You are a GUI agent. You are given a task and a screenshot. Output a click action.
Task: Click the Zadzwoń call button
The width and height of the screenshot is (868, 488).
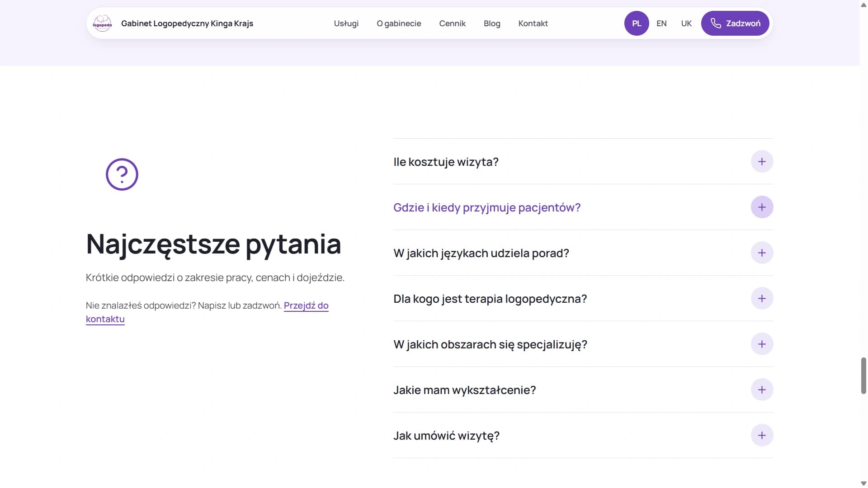[x=735, y=23]
